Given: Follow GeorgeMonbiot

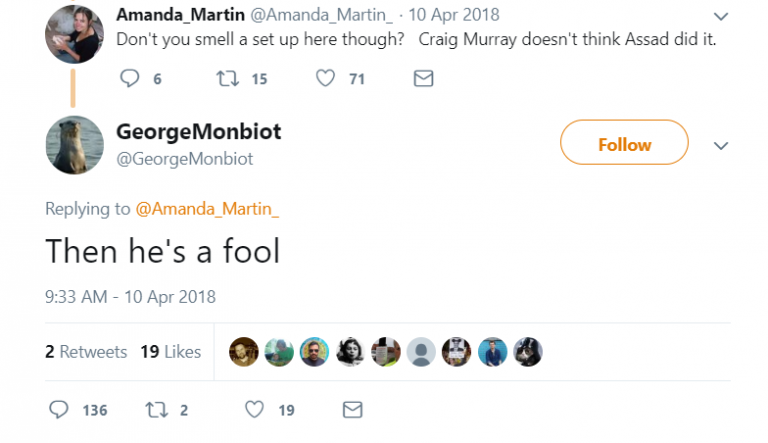Looking at the screenshot, I should pyautogui.click(x=624, y=145).
